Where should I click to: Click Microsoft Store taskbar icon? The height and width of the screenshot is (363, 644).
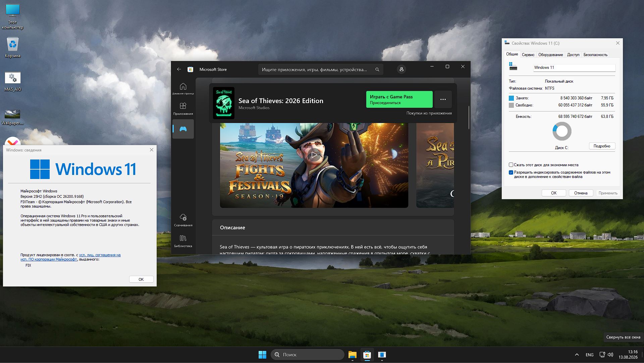coord(367,355)
